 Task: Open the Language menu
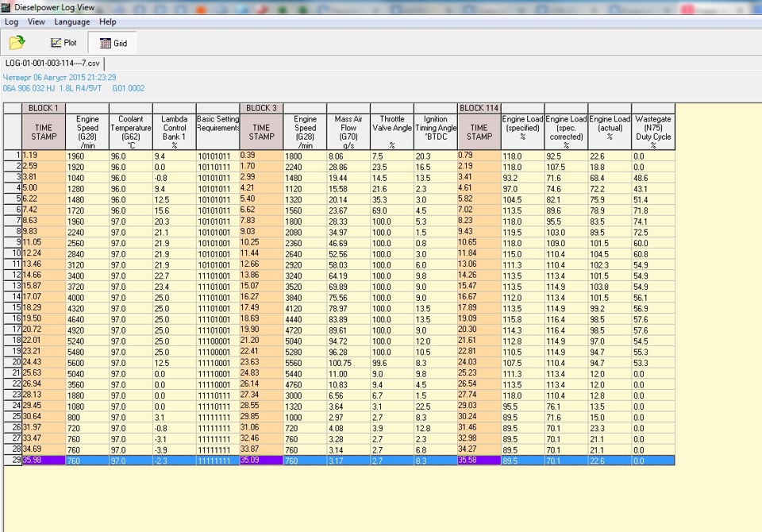71,22
